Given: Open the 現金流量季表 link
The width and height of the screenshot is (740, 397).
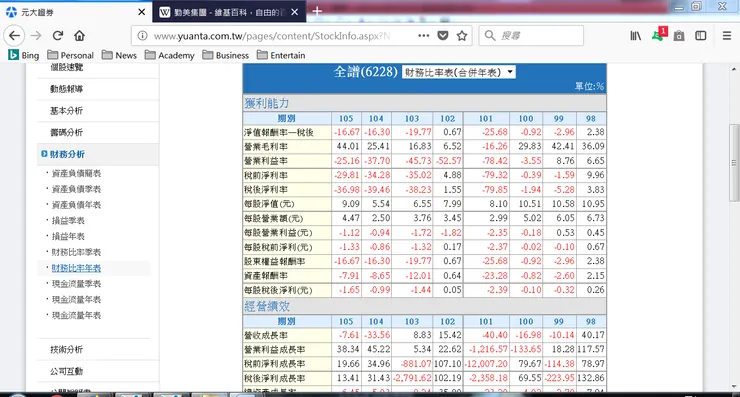Looking at the screenshot, I should pyautogui.click(x=76, y=284).
